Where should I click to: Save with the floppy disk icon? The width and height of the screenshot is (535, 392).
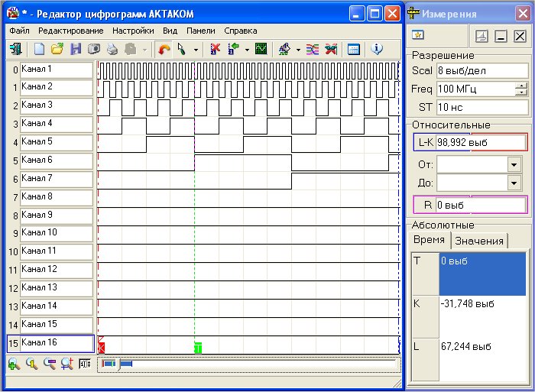point(76,49)
